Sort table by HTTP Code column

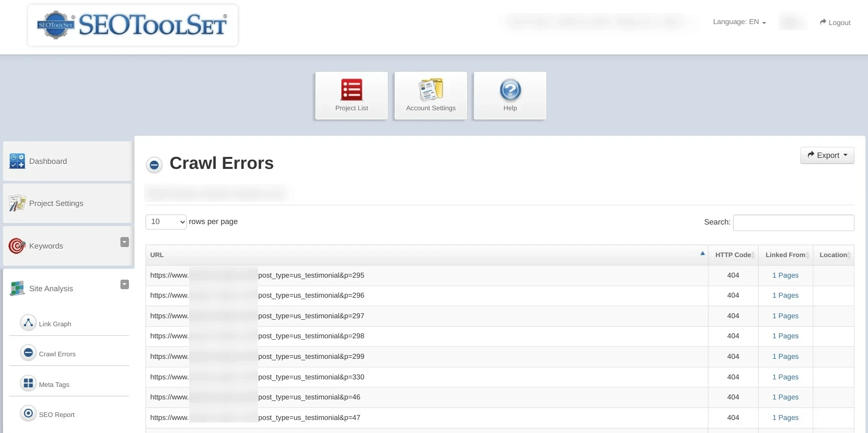coord(733,255)
